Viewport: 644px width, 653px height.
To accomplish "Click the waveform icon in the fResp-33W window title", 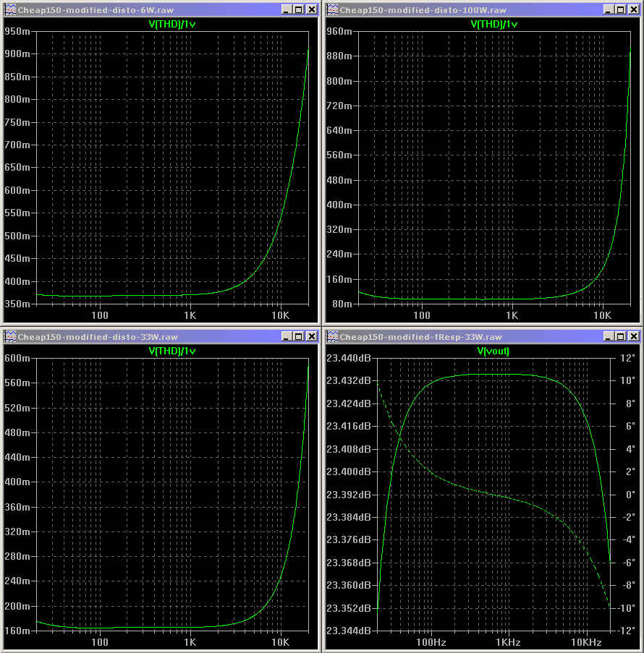I will click(332, 336).
